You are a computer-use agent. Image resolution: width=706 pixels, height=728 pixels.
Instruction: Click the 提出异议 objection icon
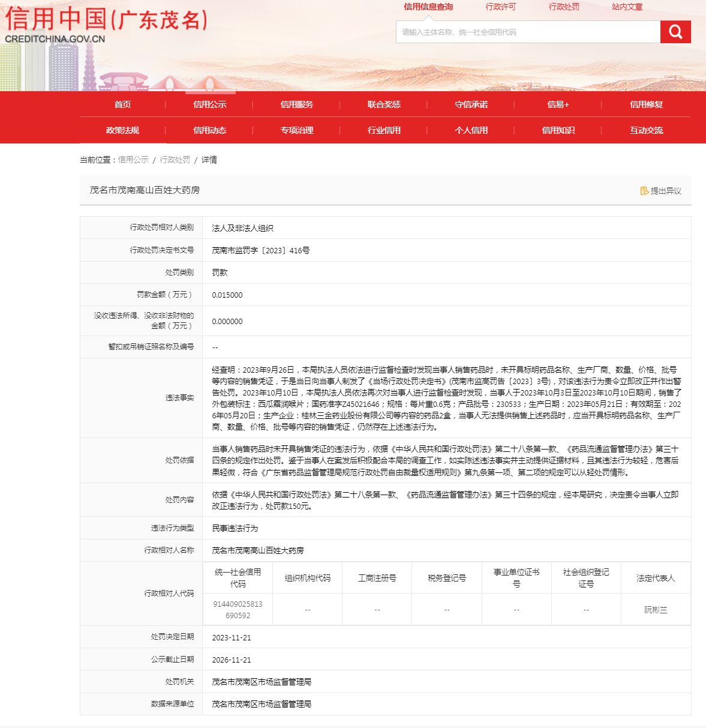[644, 191]
